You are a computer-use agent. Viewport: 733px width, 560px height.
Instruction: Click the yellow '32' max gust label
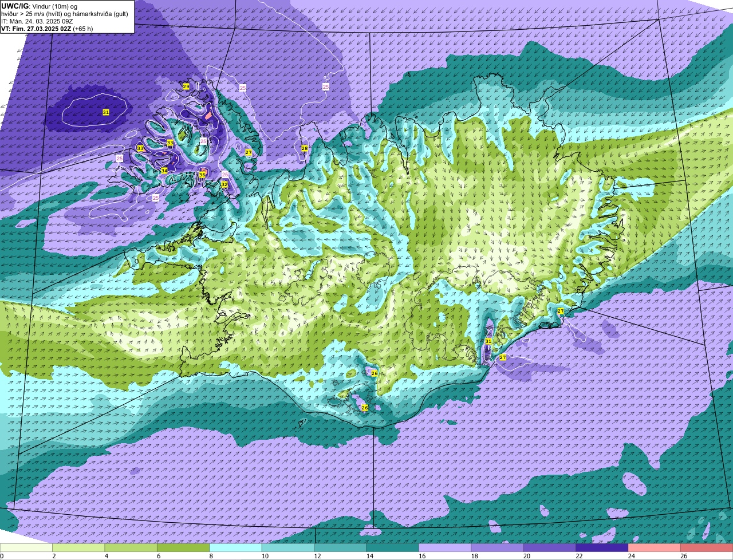coord(224,184)
